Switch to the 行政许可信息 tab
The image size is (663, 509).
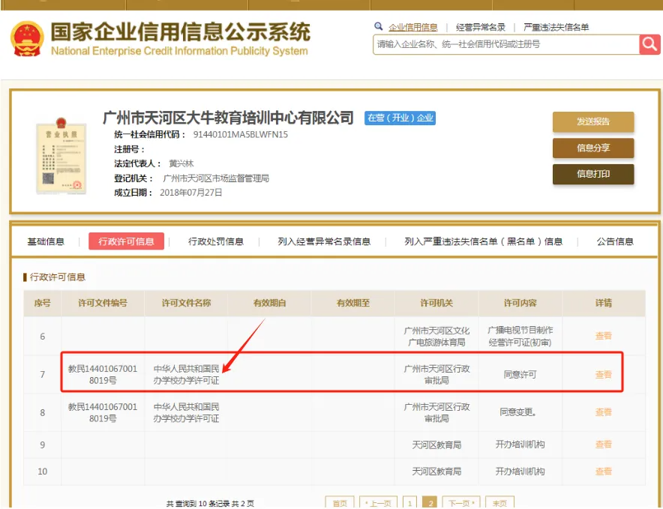click(x=126, y=241)
